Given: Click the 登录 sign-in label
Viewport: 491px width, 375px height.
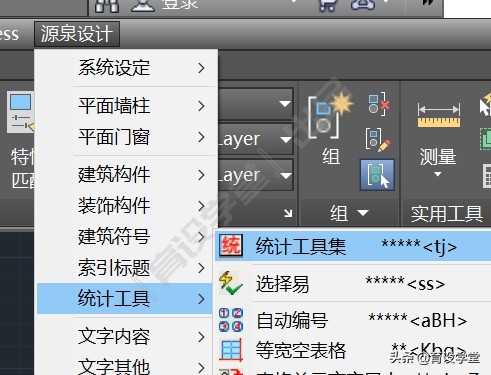Looking at the screenshot, I should [x=180, y=5].
